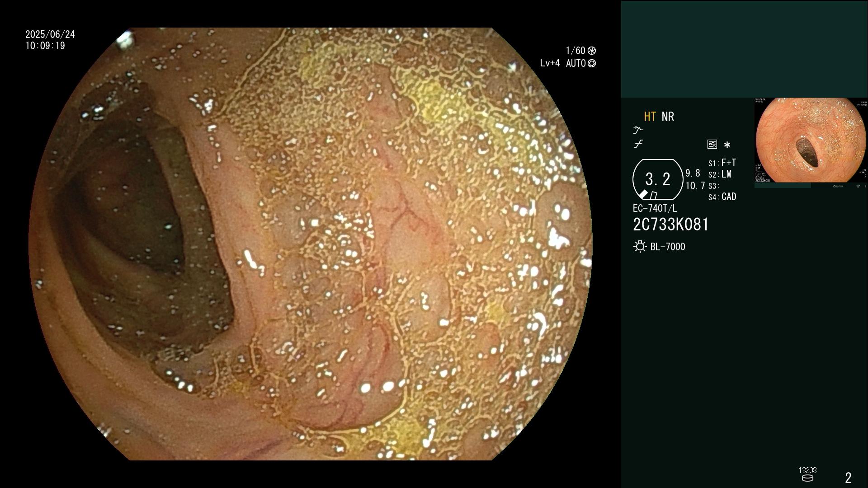
Task: Click the S2: LM switch assignment
Action: pos(720,174)
